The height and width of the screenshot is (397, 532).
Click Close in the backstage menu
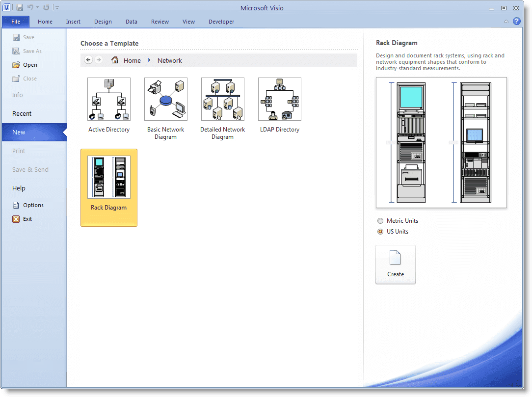coord(25,79)
